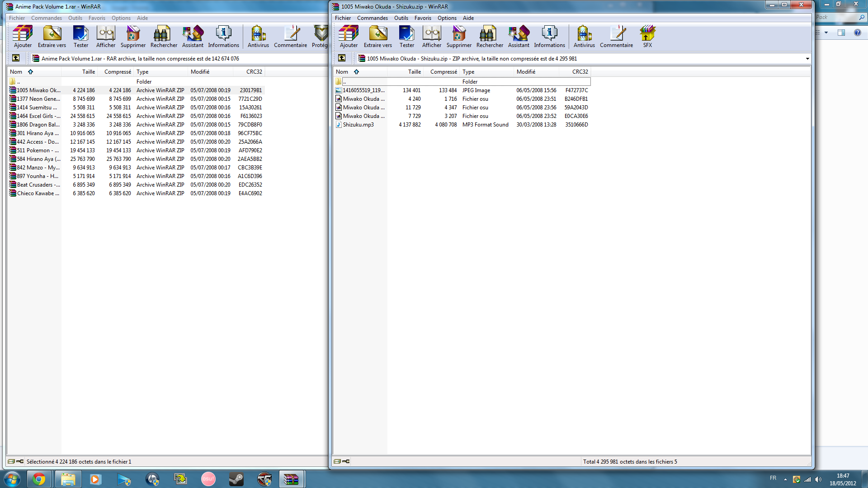
Task: Expand the Shizuku.zip address bar dropdown
Action: [807, 58]
